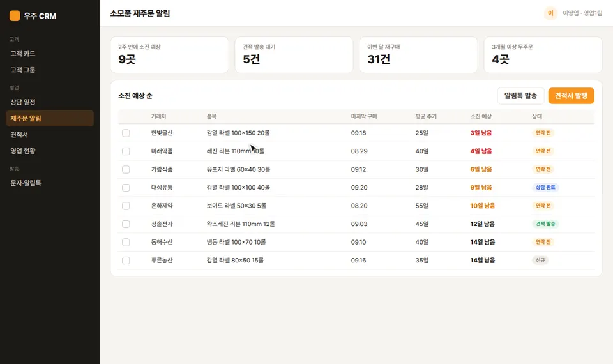This screenshot has width=613, height=364.
Task: Select the 대성유통 customer name
Action: (162, 188)
